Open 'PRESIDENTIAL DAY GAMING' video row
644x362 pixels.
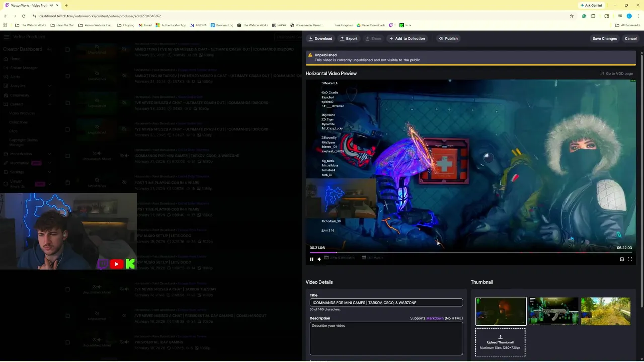pyautogui.click(x=158, y=342)
